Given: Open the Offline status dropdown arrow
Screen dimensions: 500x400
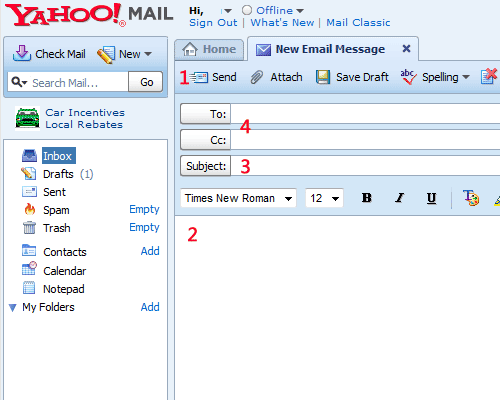Looking at the screenshot, I should (x=300, y=11).
